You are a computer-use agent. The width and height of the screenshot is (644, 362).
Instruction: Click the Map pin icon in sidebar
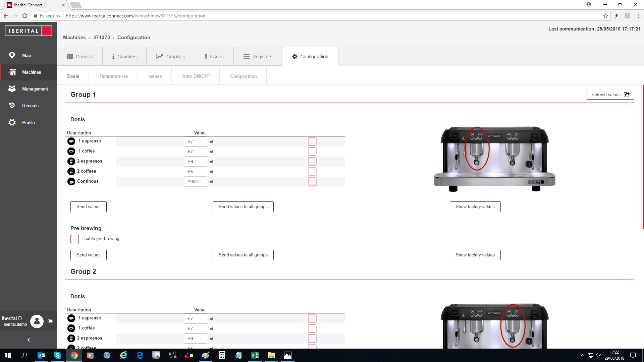tap(12, 55)
